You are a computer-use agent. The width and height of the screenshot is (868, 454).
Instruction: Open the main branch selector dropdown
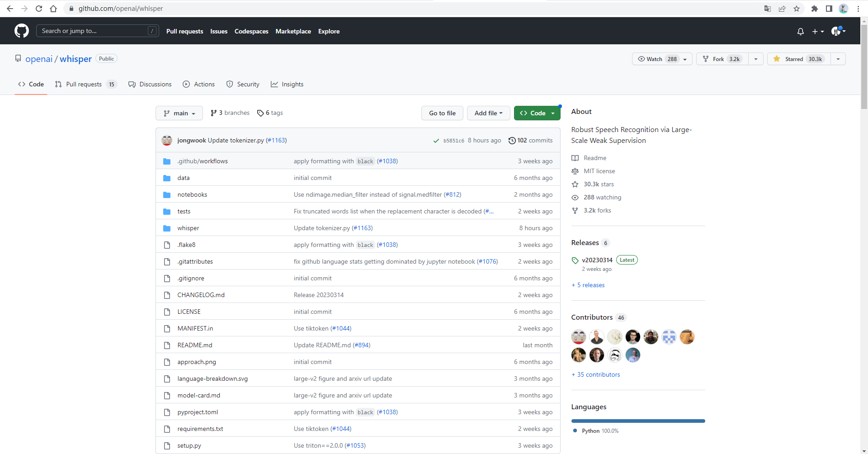[179, 113]
